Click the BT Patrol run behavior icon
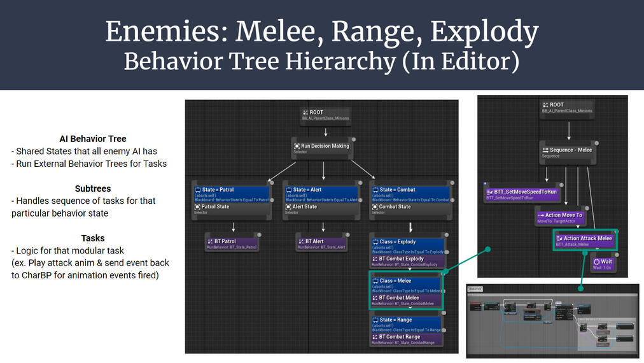Image resolution: width=644 pixels, height=363 pixels. click(211, 241)
